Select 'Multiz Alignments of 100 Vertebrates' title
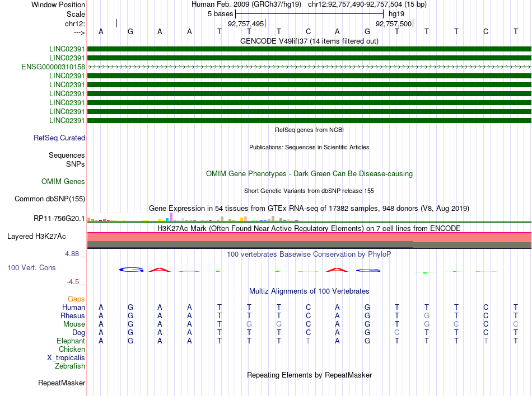The width and height of the screenshot is (532, 396). [x=309, y=291]
